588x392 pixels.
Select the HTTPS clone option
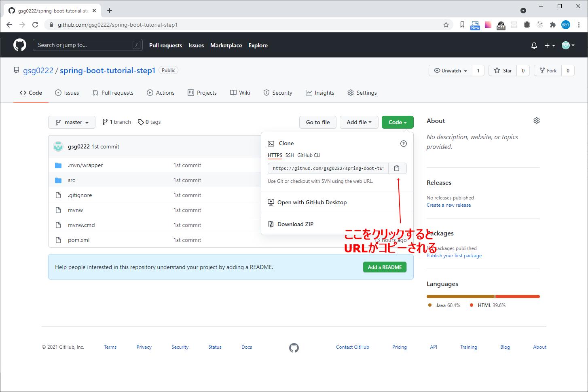[275, 155]
